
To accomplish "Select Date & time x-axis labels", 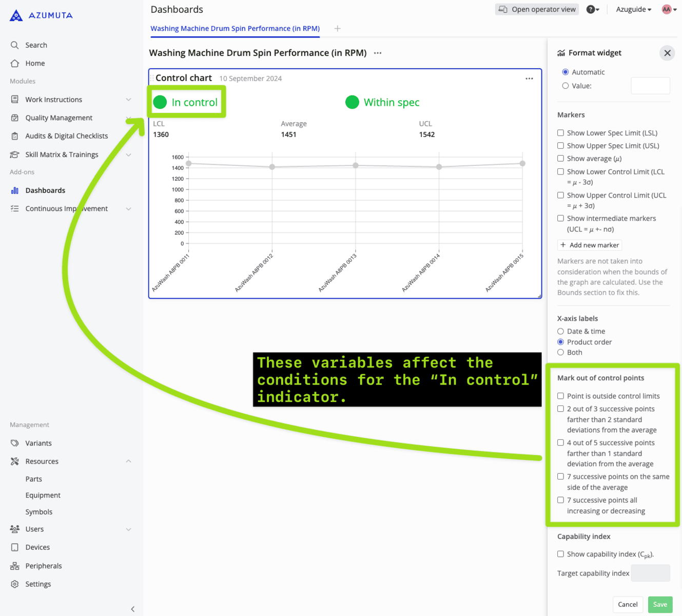I will [560, 332].
